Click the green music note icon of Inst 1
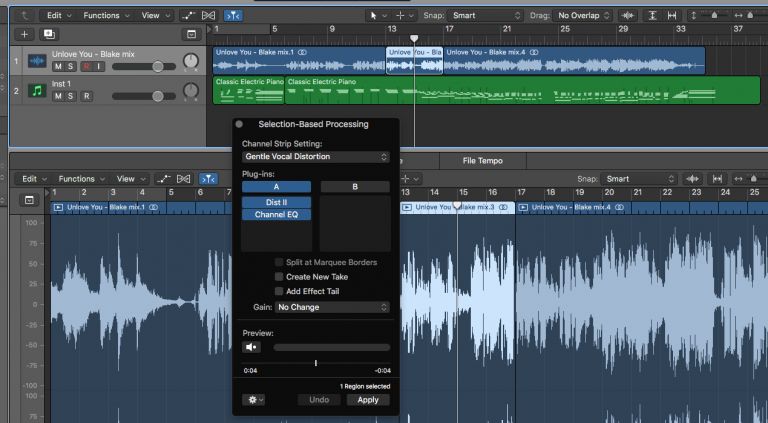768x423 pixels. click(37, 91)
